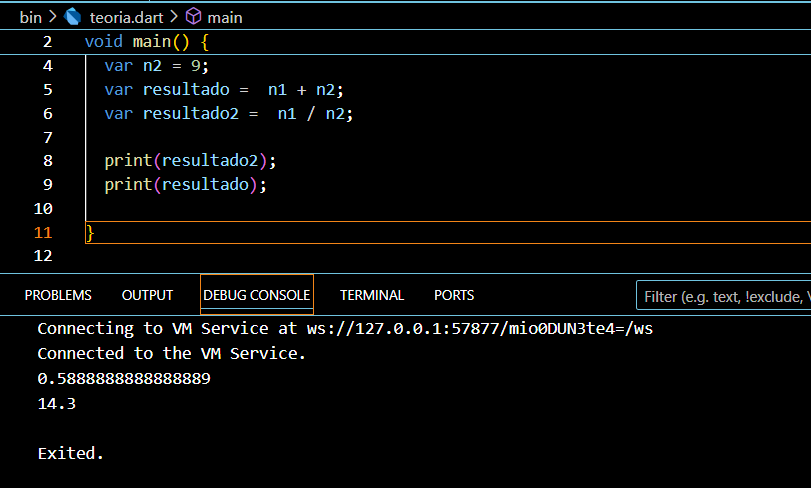
Task: Select the bin folder breadcrumb
Action: coord(30,17)
